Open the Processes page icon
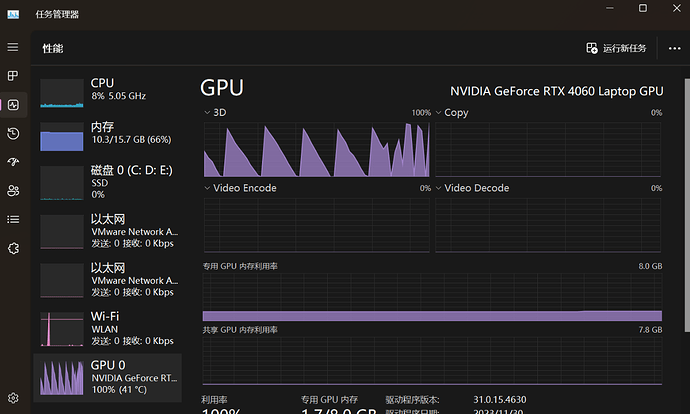Viewport: 690px width, 414px height. point(13,76)
